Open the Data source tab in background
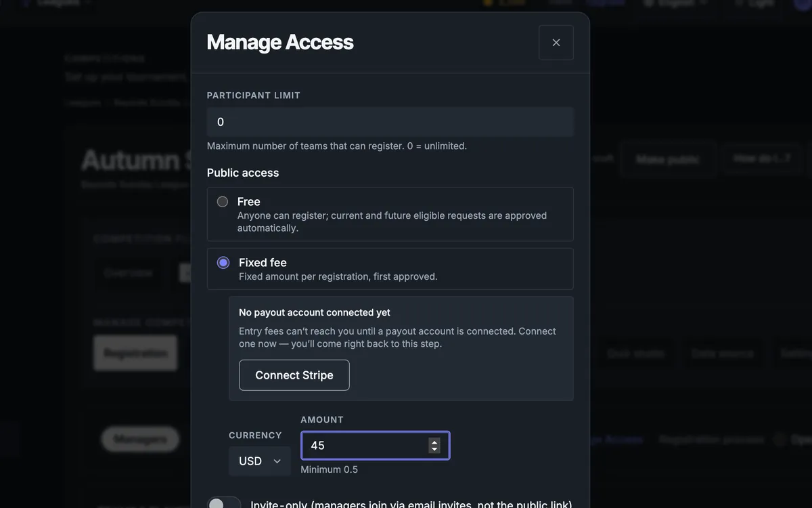 click(x=723, y=354)
